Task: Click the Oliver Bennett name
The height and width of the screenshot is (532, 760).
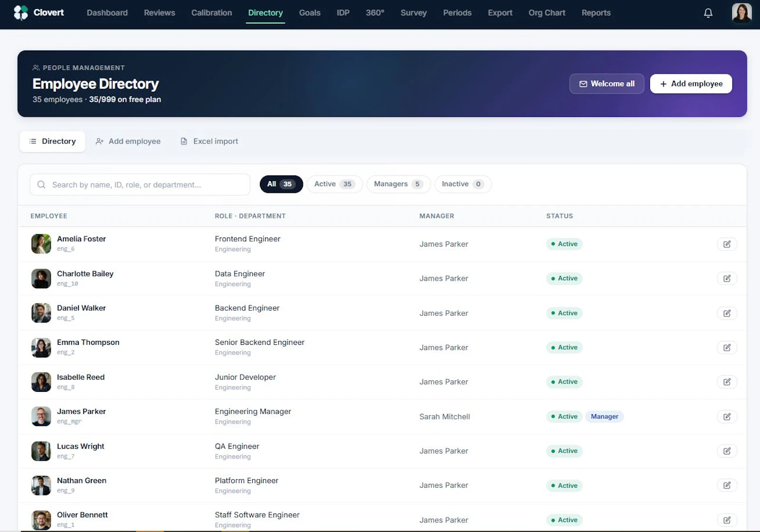Action: (82, 515)
